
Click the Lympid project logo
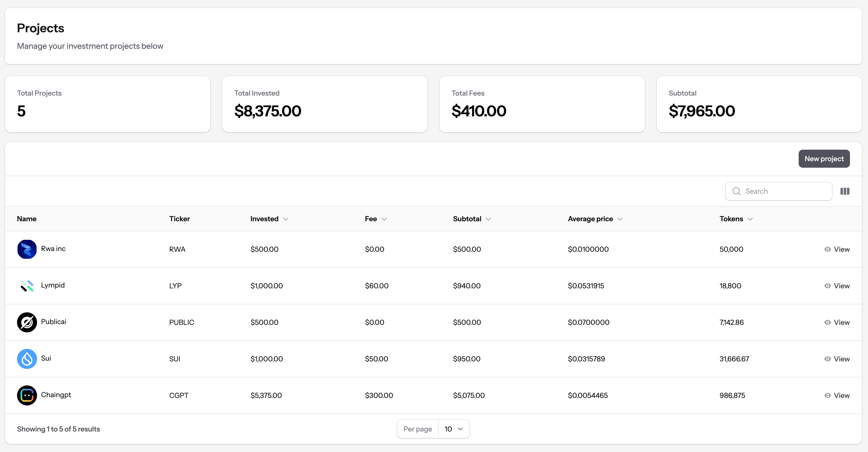(x=27, y=286)
